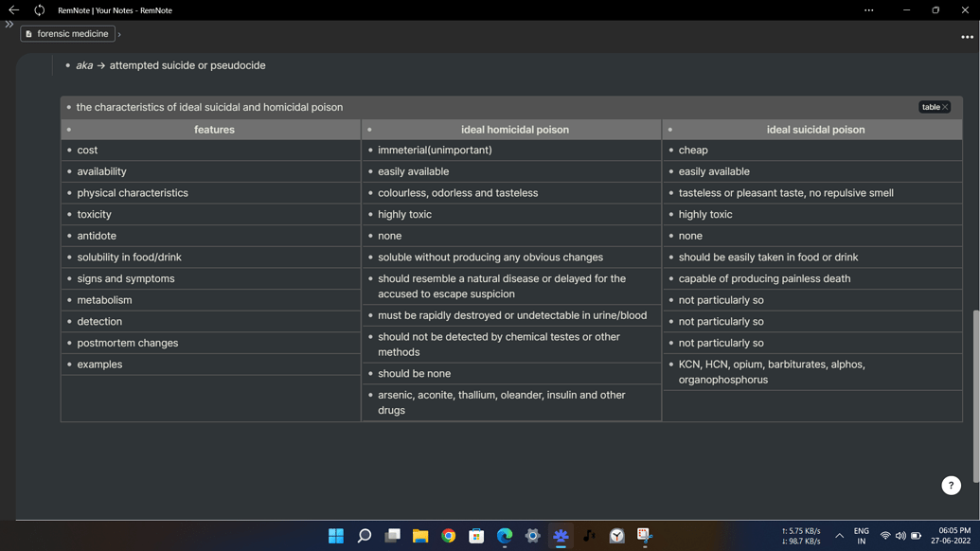Expand hidden icons in the system tray
Screen dimensions: 980x551
click(839, 536)
